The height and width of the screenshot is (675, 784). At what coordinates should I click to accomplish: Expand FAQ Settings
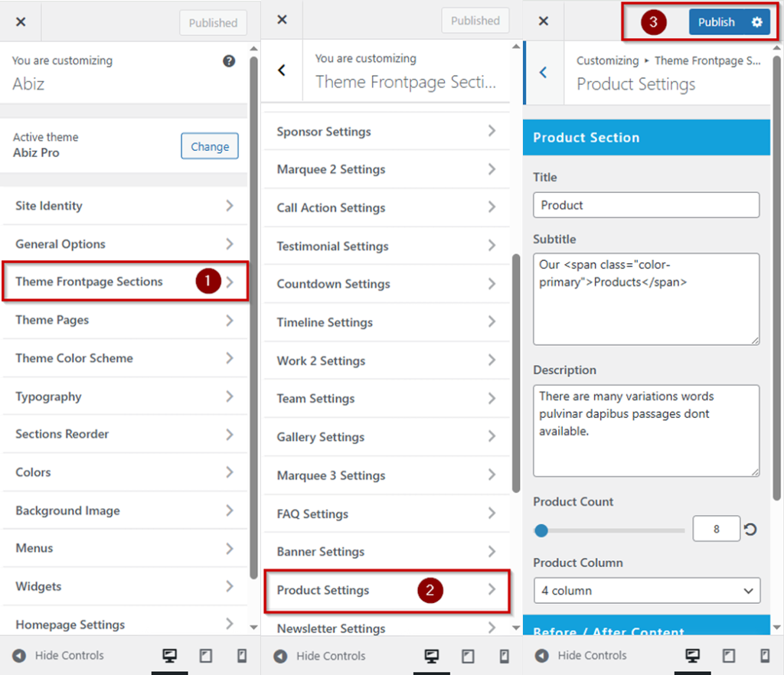pos(387,514)
